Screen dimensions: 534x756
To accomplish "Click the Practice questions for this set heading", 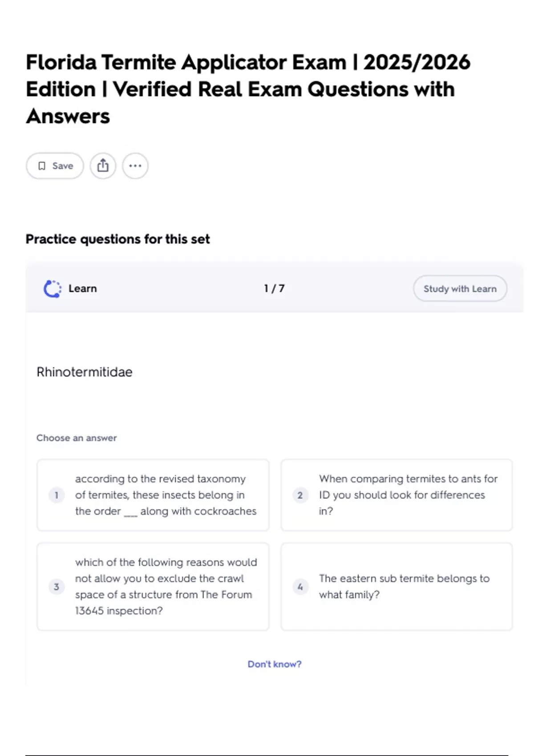I will click(x=117, y=239).
